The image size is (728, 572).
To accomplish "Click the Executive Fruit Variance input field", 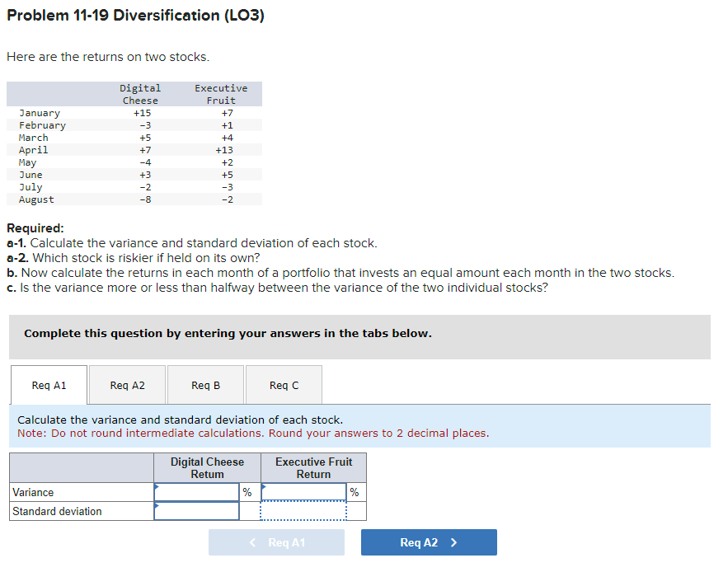I will point(303,491).
